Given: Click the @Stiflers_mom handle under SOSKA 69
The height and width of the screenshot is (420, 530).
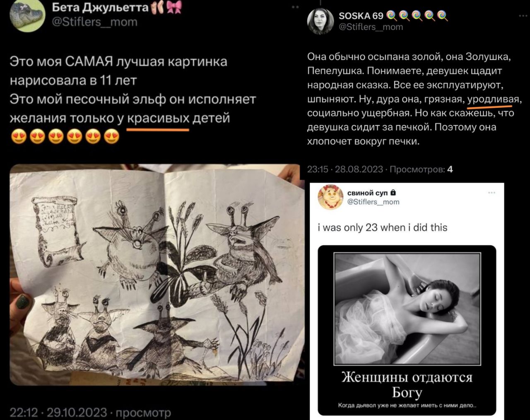Looking at the screenshot, I should (371, 27).
